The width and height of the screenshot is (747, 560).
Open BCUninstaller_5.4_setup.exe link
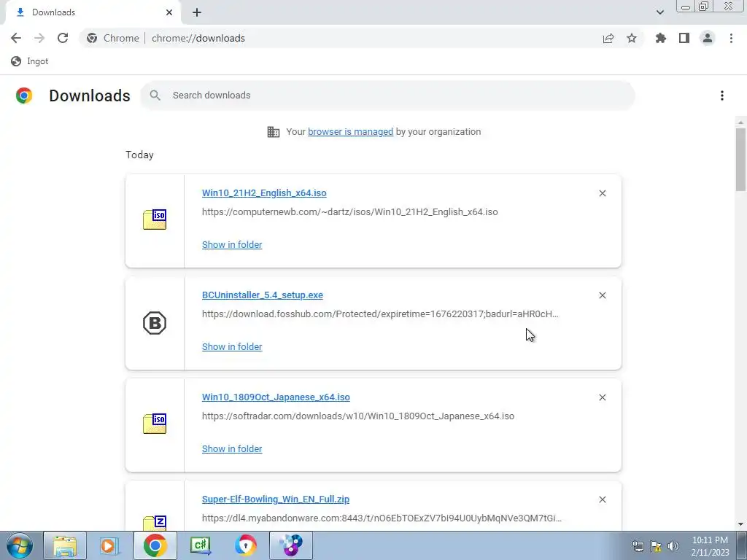(x=263, y=295)
